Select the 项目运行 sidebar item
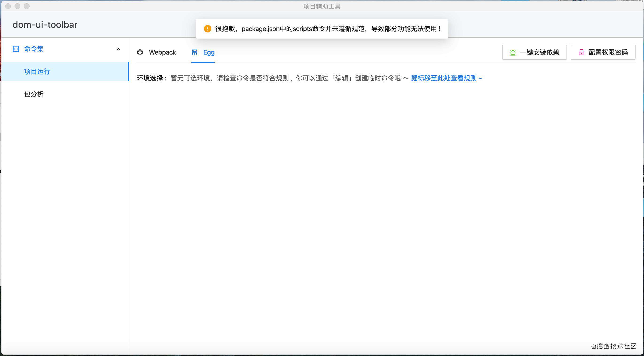The image size is (644, 356). pyautogui.click(x=65, y=72)
